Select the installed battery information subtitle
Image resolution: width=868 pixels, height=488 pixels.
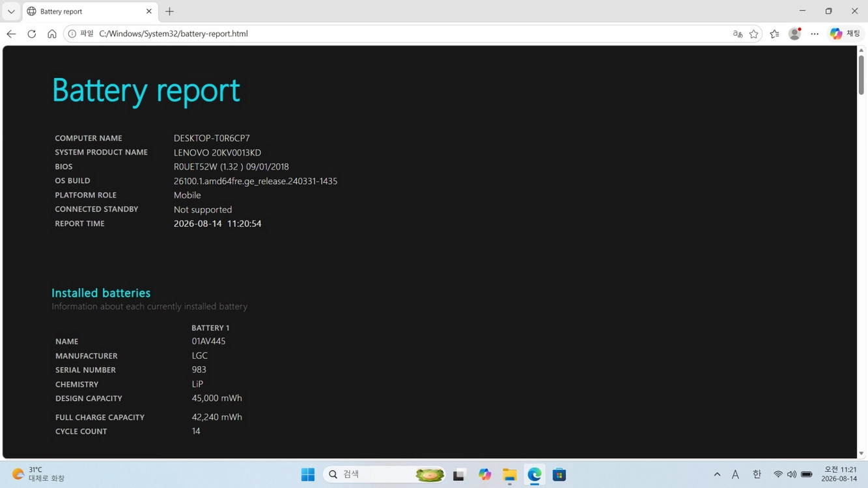(150, 306)
